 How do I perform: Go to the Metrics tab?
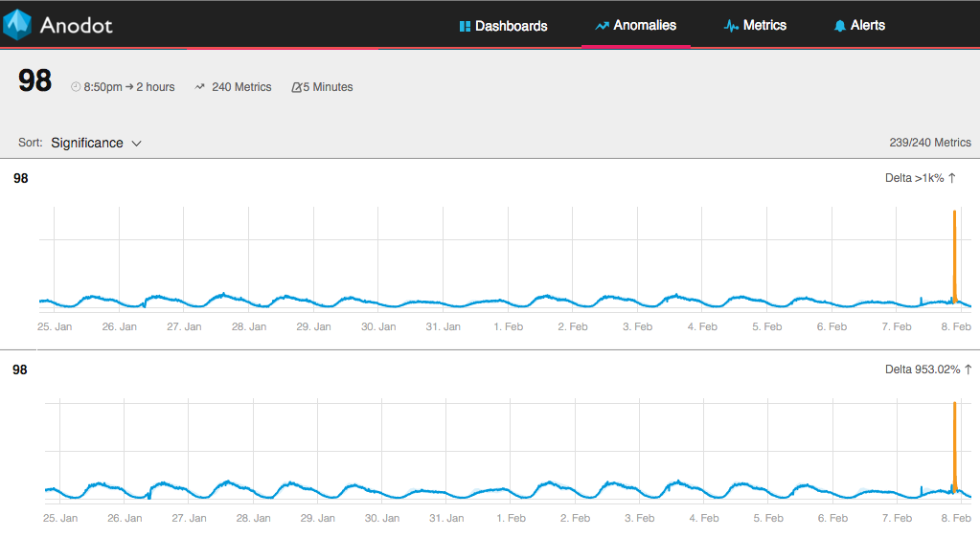(x=755, y=26)
